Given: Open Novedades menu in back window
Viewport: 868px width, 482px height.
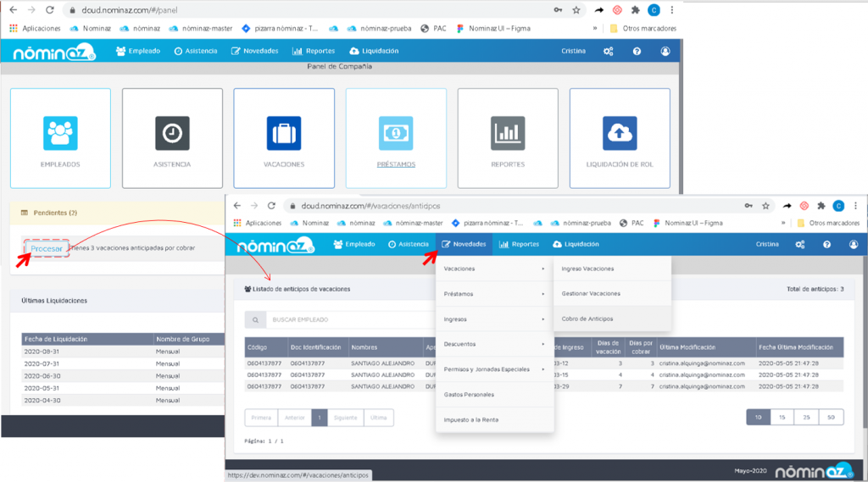Looking at the screenshot, I should click(x=254, y=51).
